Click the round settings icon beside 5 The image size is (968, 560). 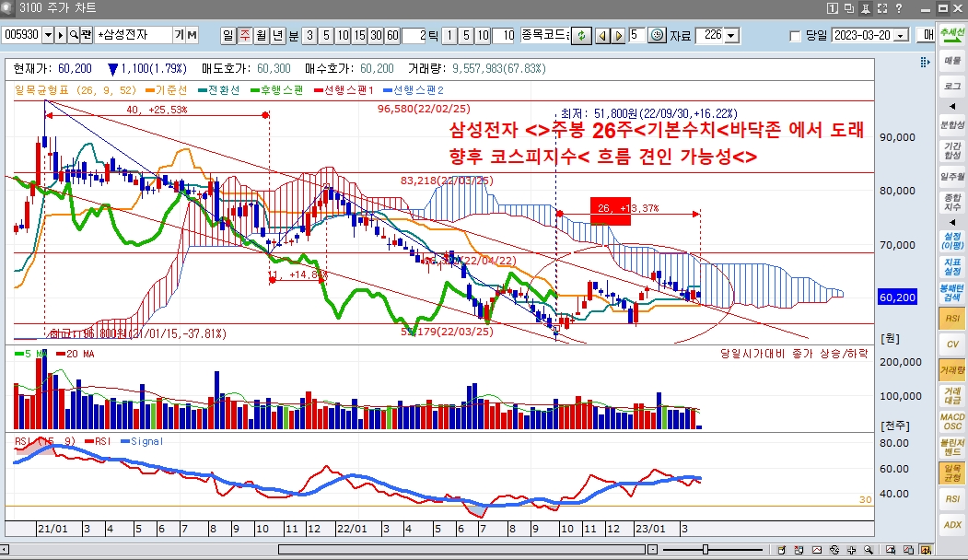point(658,35)
